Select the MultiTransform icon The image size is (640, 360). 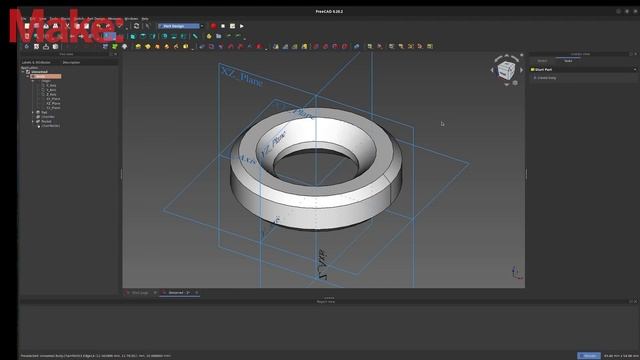304,47
